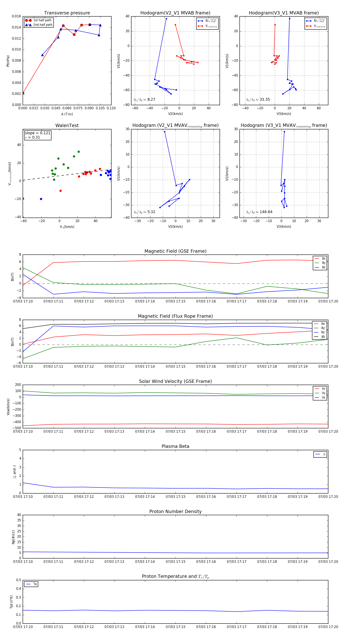Click the 'Magnetic Field (Flux Rope Frame)' title
This screenshot has width=351, height=644.
[175, 316]
